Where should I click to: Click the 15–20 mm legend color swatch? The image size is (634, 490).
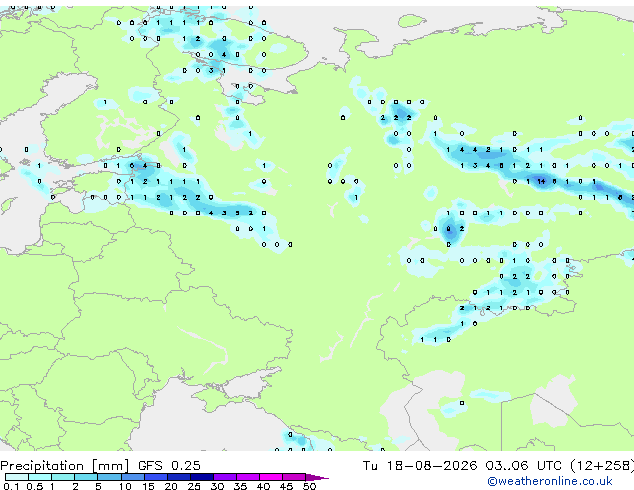pos(155,477)
